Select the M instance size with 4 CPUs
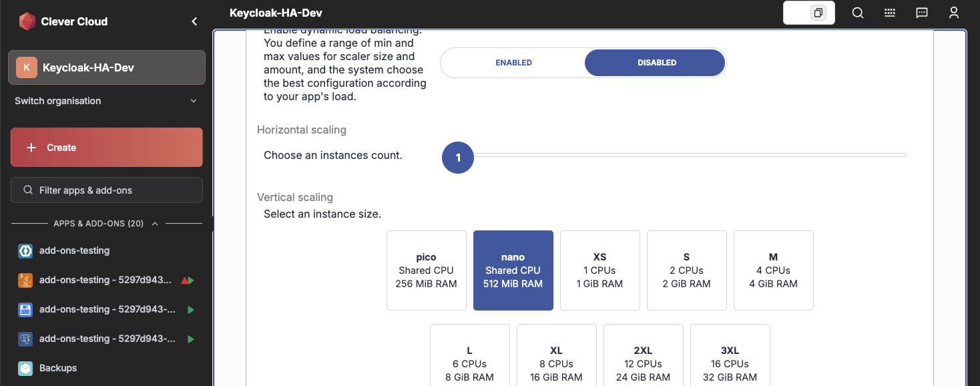 (x=774, y=270)
